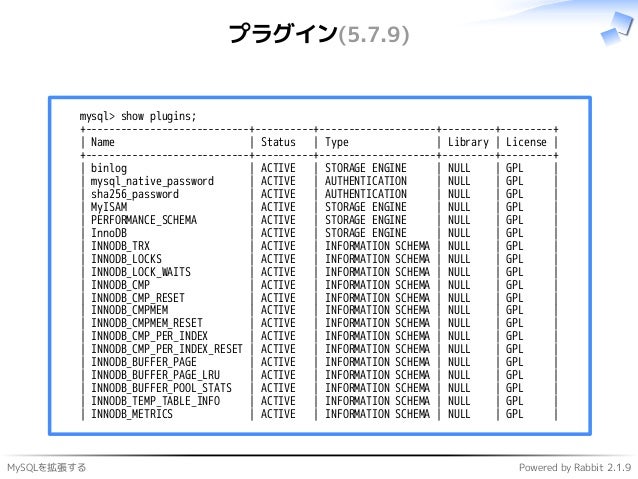Click STORAGE ENGINE type in the InnoDB row
The image size is (638, 479).
365,233
